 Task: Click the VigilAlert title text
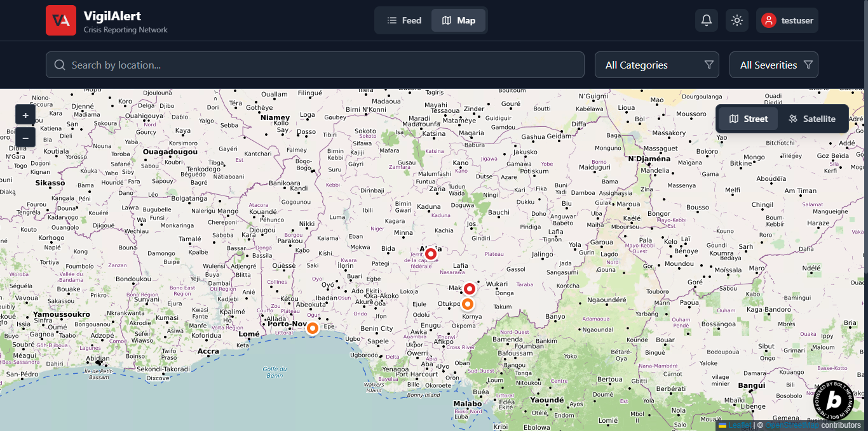click(112, 16)
